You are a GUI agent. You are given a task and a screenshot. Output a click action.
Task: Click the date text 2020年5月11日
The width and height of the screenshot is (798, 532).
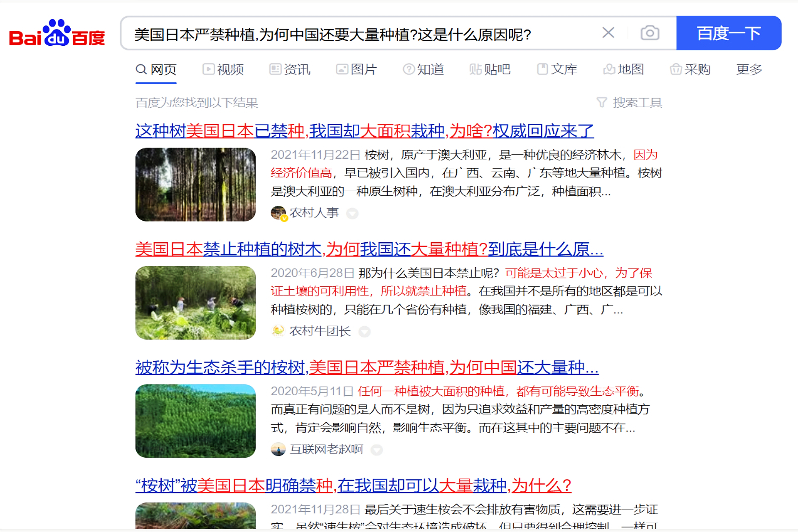[x=312, y=391]
